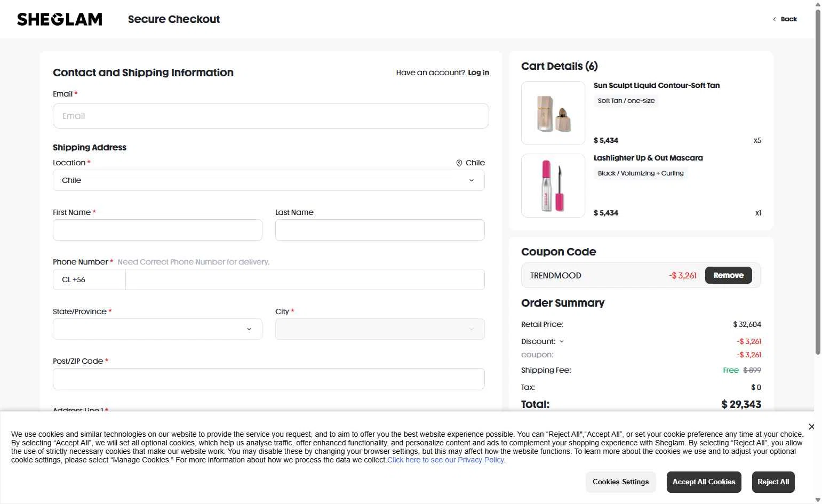Click the Lashlighter Up & Out Mascara title
This screenshot has width=822, height=504.
click(648, 158)
